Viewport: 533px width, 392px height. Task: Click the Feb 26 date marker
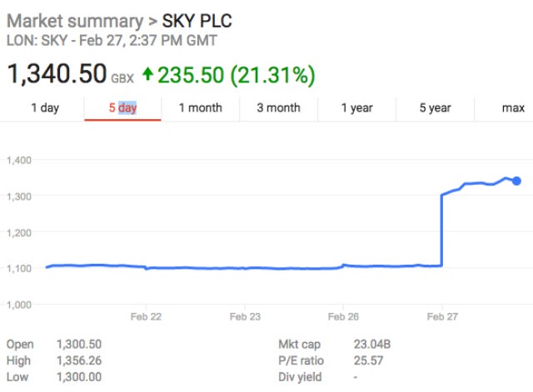pyautogui.click(x=343, y=317)
